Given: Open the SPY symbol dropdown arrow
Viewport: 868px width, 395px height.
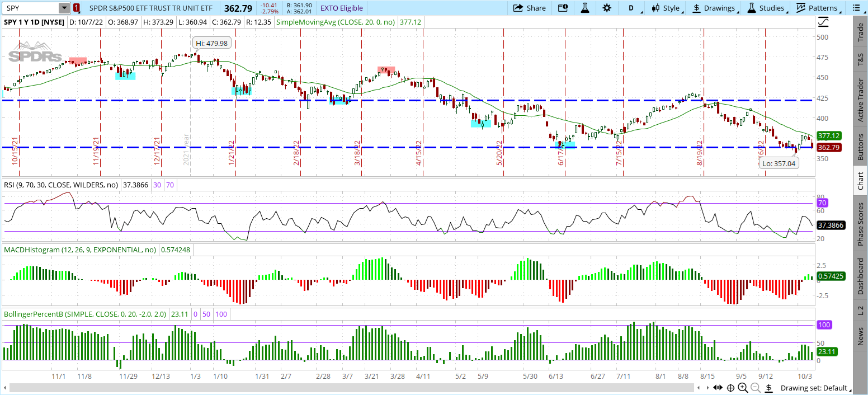Looking at the screenshot, I should 64,8.
